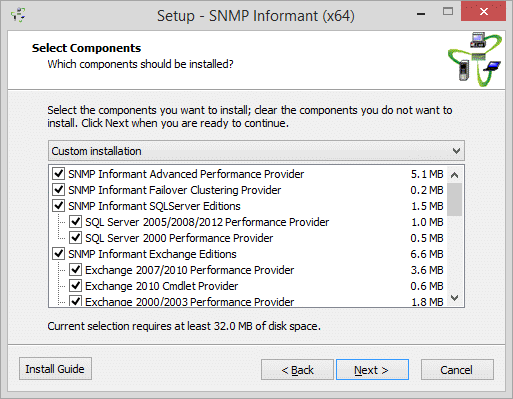Go to the Next setup step
Viewport: 513px width, 399px height.
pyautogui.click(x=372, y=370)
